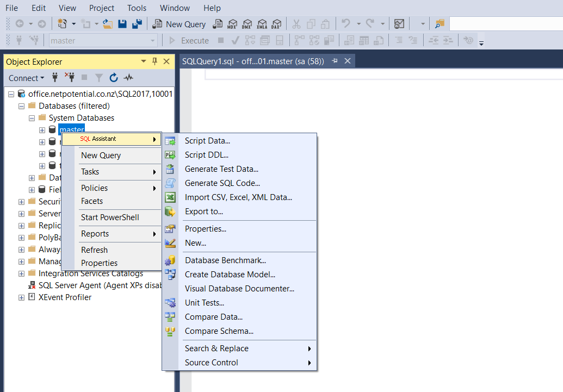The width and height of the screenshot is (563, 392).
Task: Choose Import CSV, Excel, XML Data...
Action: [x=239, y=197]
